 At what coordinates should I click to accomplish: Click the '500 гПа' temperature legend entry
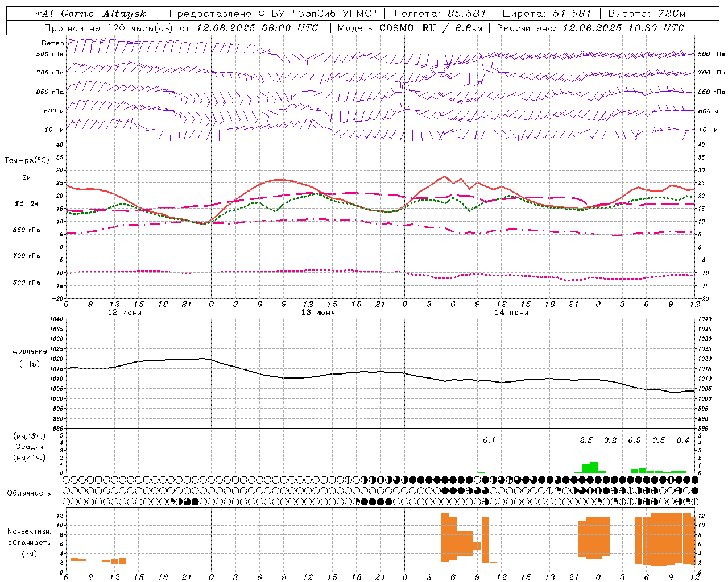(x=27, y=282)
